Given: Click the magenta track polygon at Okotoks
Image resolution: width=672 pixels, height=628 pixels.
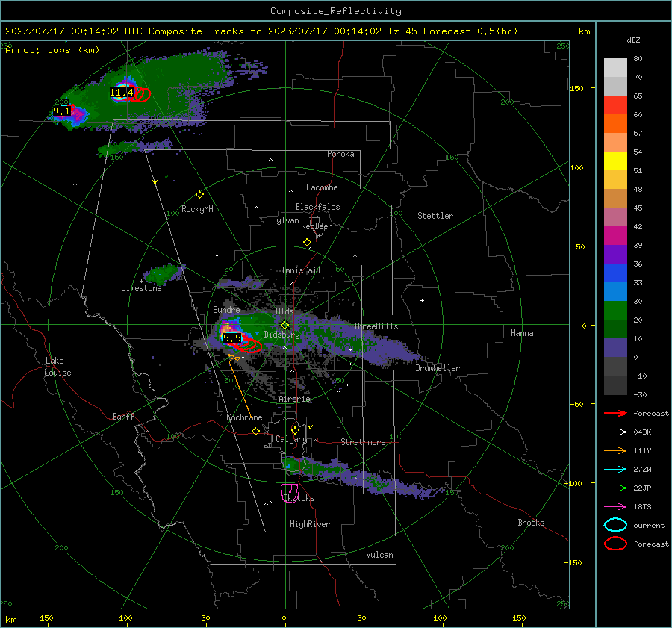Looking at the screenshot, I should click(290, 493).
